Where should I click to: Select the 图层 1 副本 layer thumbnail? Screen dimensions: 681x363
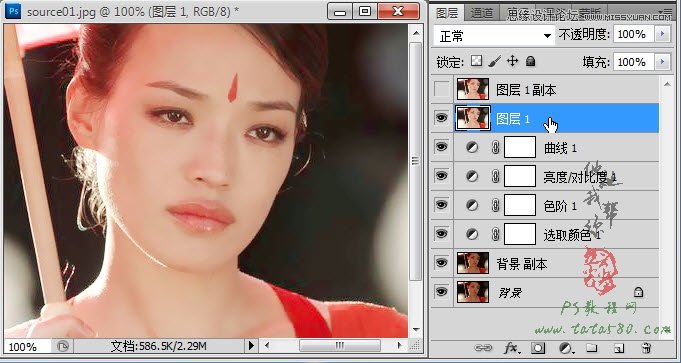tap(473, 89)
